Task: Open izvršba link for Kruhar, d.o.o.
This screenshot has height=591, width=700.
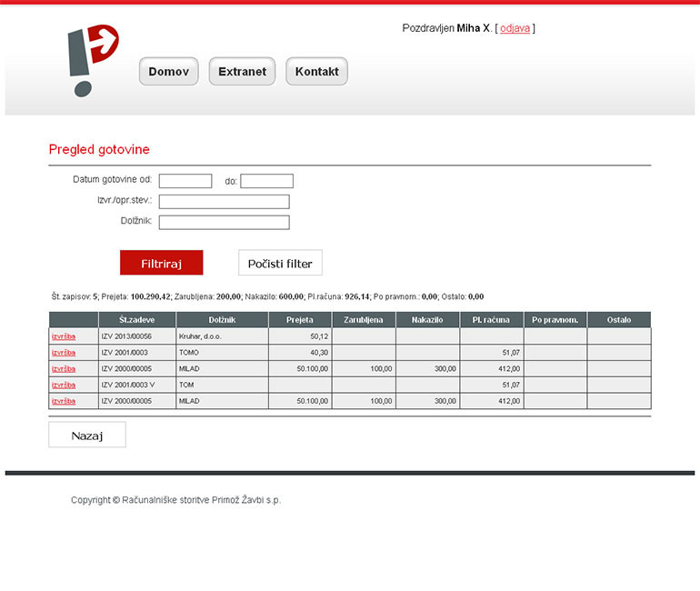Action: coord(64,336)
